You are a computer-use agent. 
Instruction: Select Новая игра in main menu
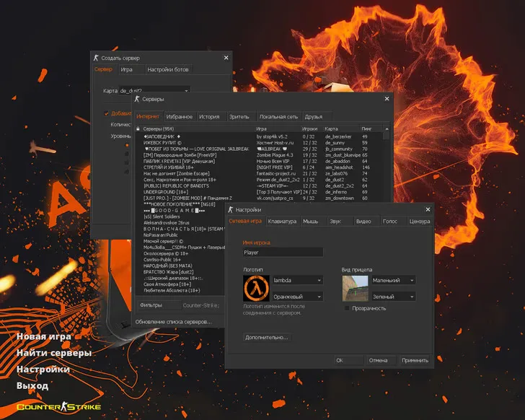pyautogui.click(x=43, y=336)
